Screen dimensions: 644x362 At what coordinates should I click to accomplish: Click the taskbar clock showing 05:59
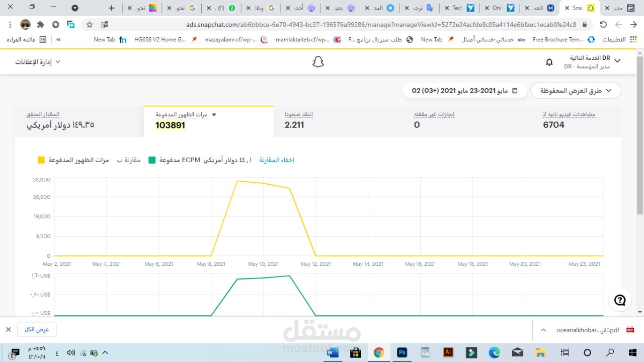coord(37,352)
